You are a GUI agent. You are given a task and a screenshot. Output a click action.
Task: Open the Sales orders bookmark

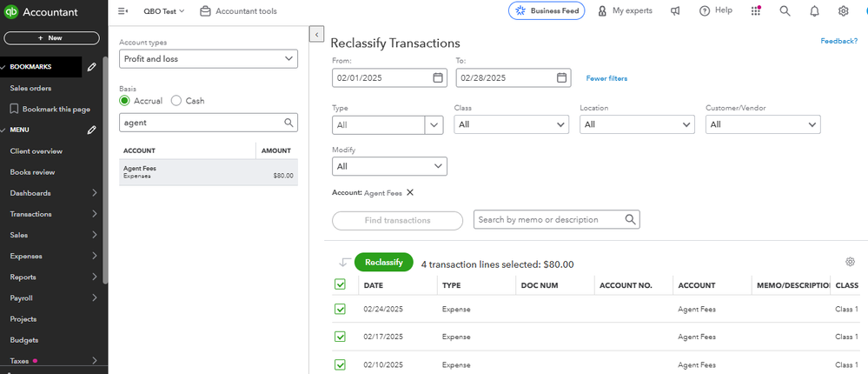pyautogui.click(x=30, y=88)
